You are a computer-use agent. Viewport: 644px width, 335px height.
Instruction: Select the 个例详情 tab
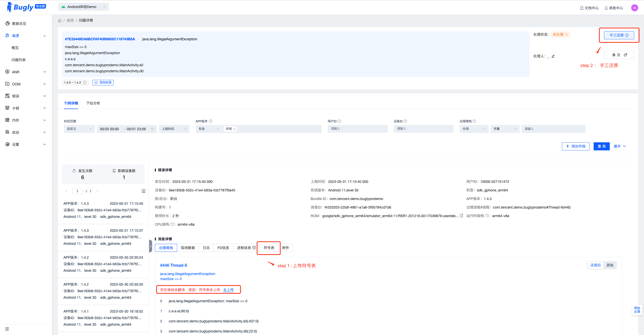click(71, 103)
